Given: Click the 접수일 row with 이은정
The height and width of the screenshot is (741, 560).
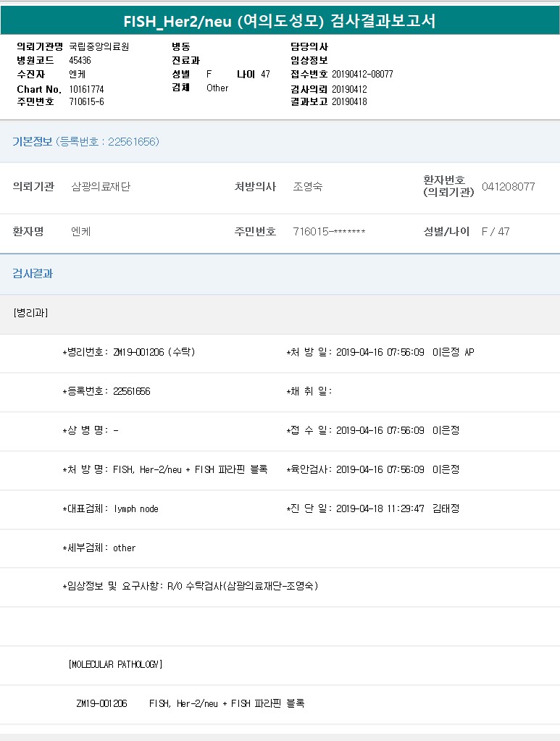Looking at the screenshot, I should (x=373, y=430).
